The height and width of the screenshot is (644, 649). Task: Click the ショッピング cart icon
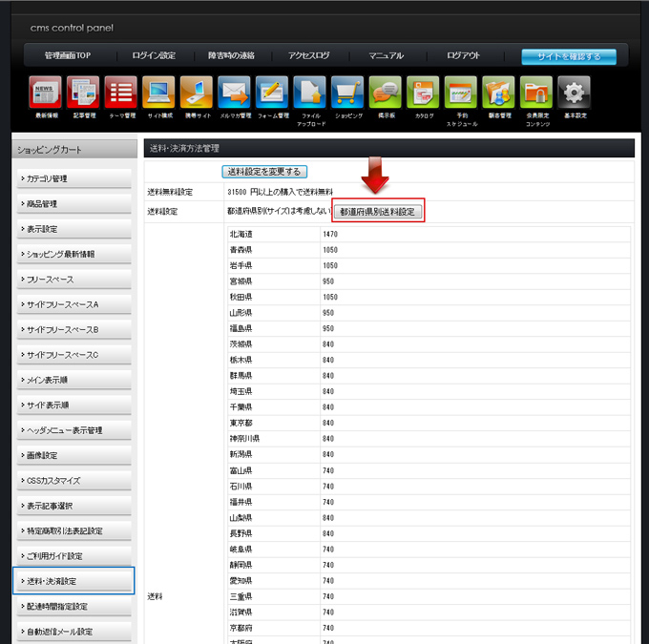click(347, 93)
